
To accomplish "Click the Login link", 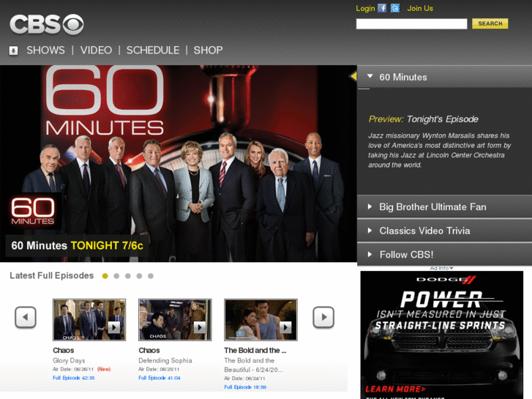I will click(x=365, y=9).
